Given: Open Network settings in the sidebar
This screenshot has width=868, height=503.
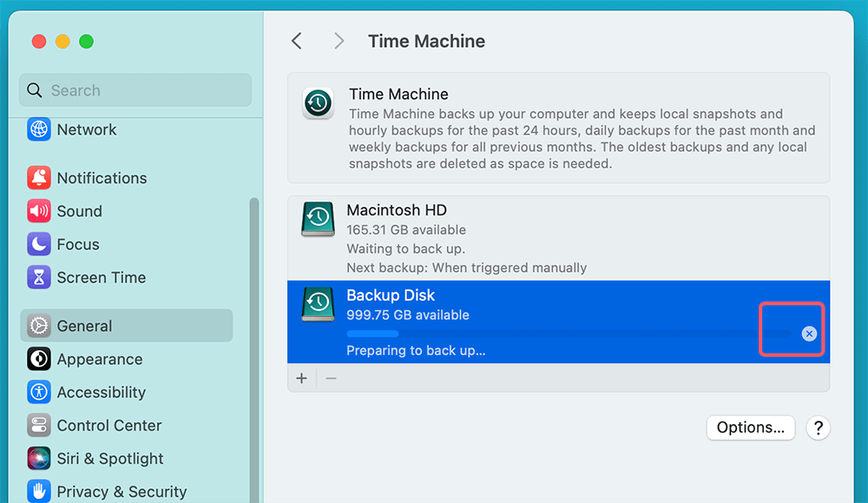Looking at the screenshot, I should (x=87, y=129).
